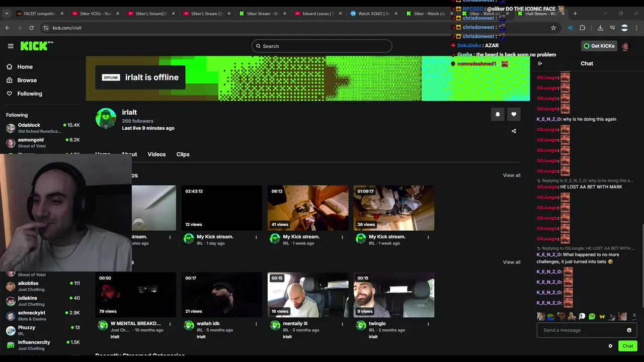Click the green Chat send button
The image size is (644, 362).
click(627, 346)
